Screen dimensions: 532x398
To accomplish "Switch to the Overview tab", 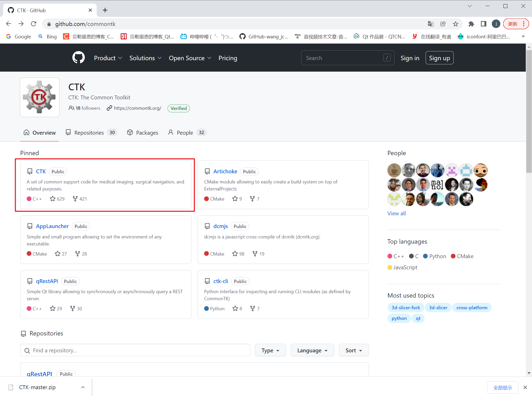I will click(x=39, y=133).
